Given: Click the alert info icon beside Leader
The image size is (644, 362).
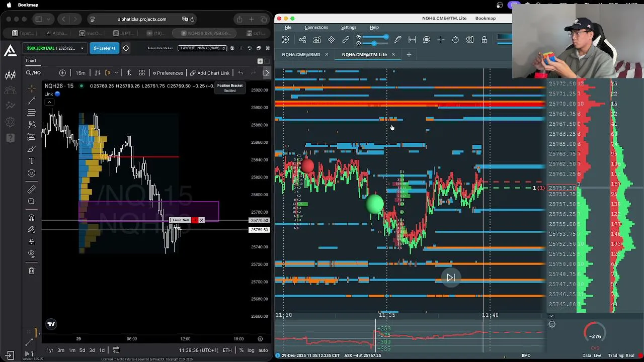Looking at the screenshot, I should pyautogui.click(x=126, y=48).
